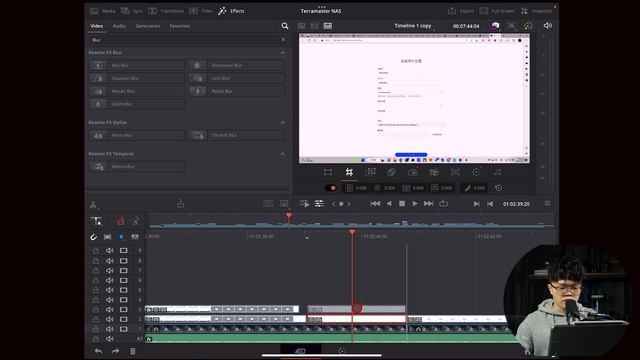Select the Box Blur effect
The width and height of the screenshot is (640, 360).
click(137, 65)
